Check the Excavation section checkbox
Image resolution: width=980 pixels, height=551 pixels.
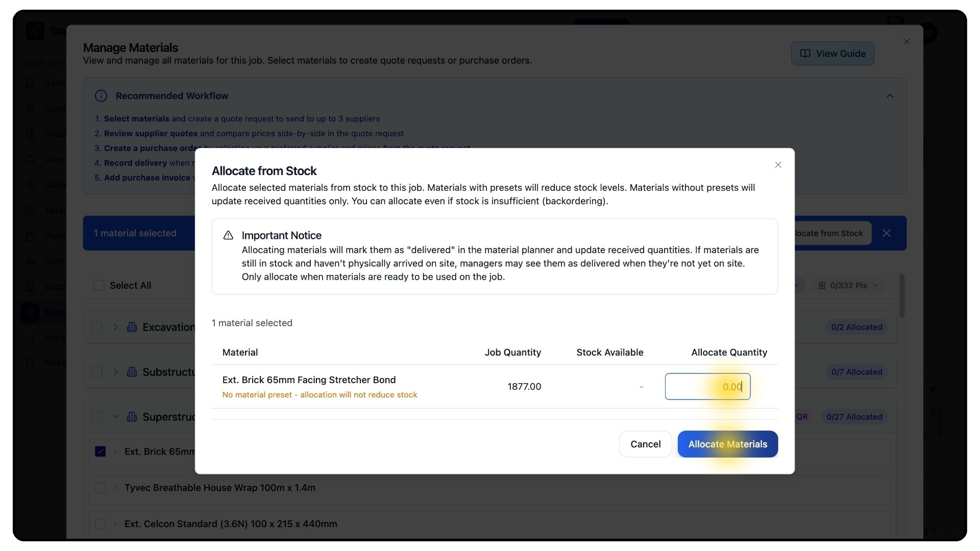click(x=97, y=327)
